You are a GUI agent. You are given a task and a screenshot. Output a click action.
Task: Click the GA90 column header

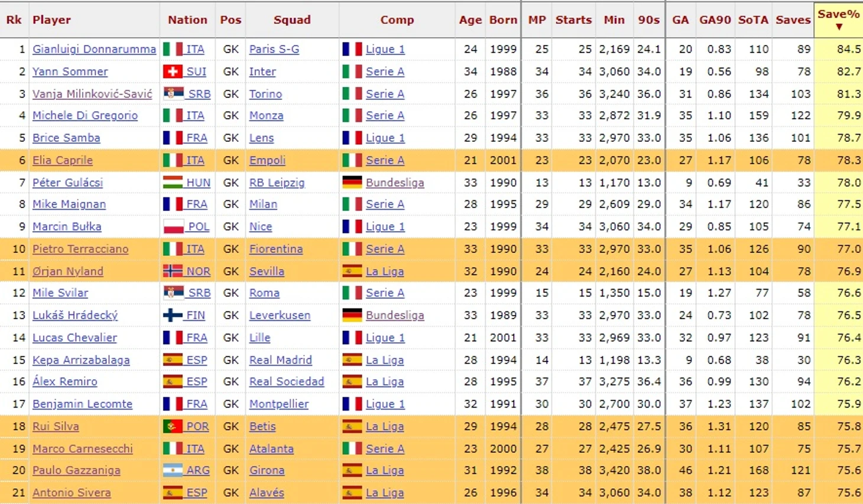pos(715,20)
